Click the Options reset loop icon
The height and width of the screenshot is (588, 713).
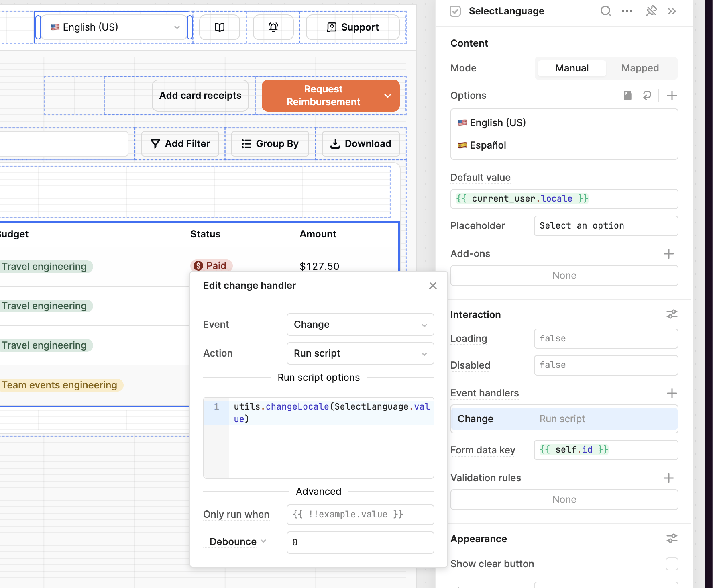click(x=647, y=96)
